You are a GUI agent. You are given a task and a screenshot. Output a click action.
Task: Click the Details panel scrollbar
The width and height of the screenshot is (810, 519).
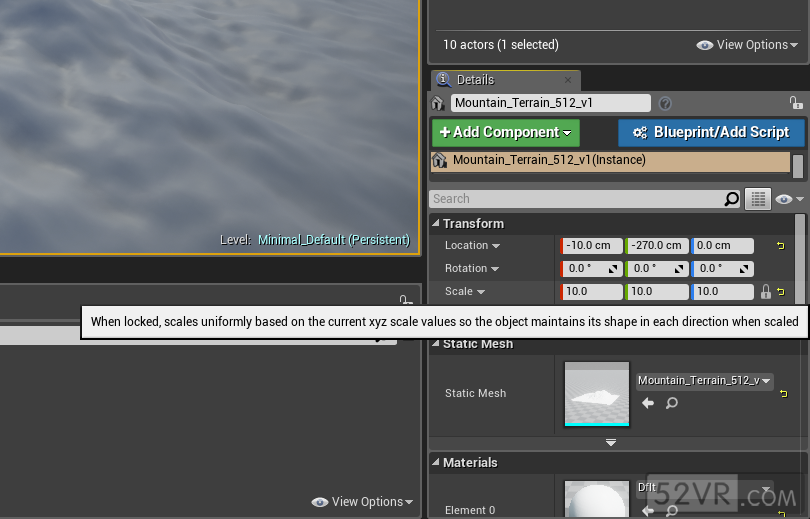point(800,258)
